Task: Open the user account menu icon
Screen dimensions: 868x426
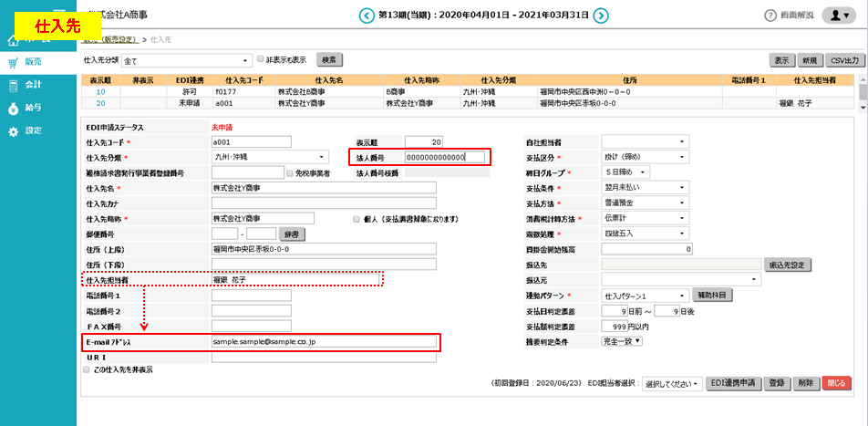Action: pyautogui.click(x=836, y=16)
